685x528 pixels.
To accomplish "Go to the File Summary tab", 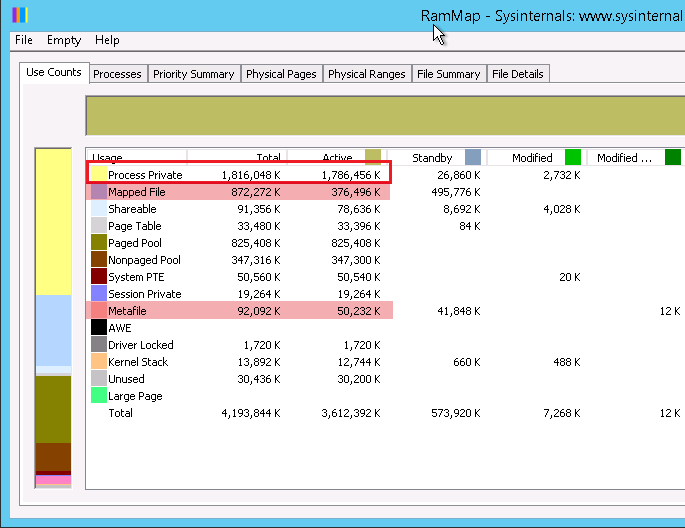I will [449, 74].
